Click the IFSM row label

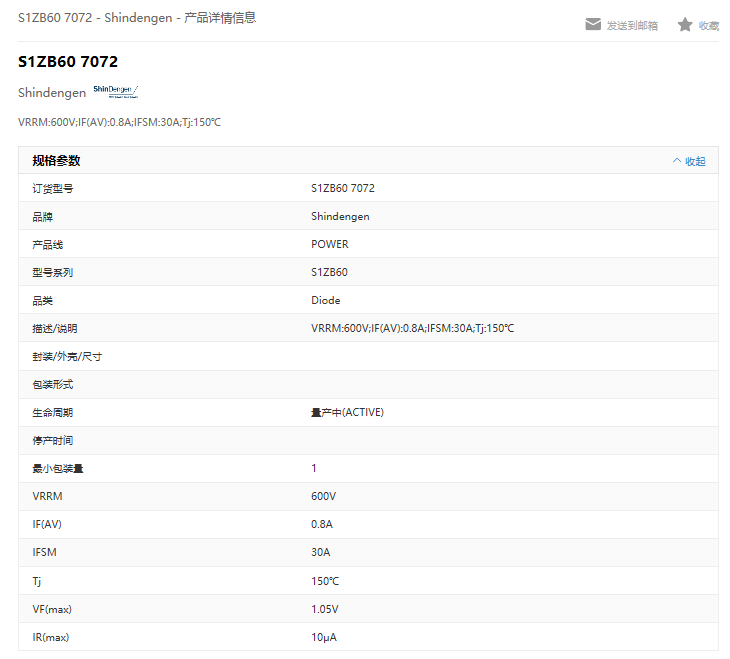pos(44,552)
